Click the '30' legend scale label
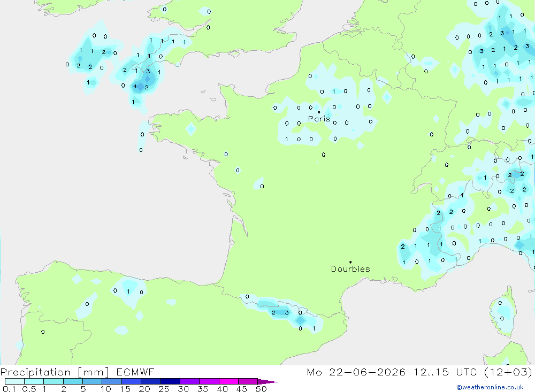The width and height of the screenshot is (535, 392). [183, 389]
